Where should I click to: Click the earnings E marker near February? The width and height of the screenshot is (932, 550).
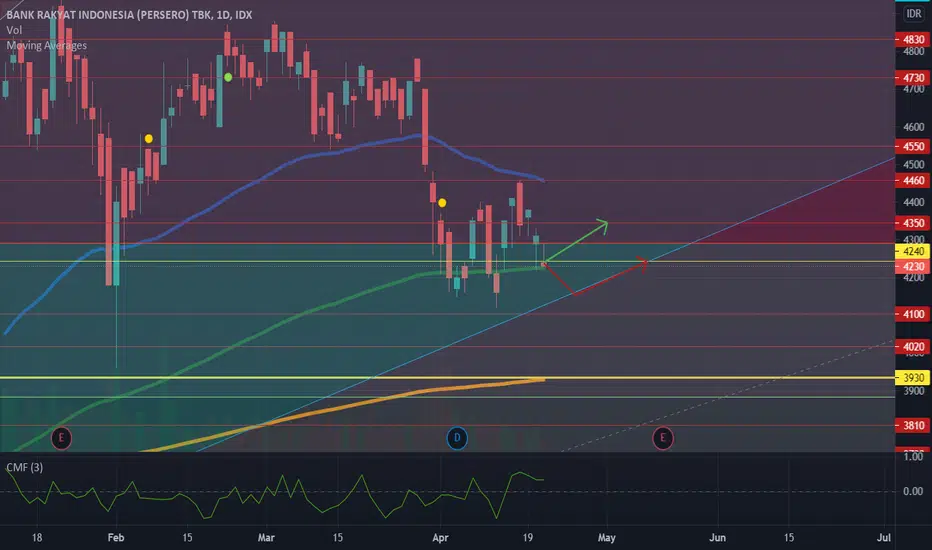point(61,438)
